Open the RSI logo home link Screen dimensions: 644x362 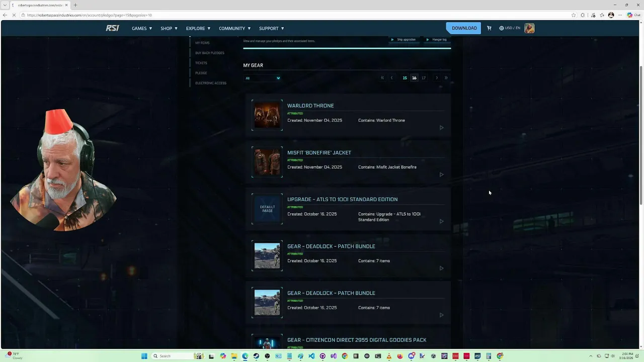112,28
